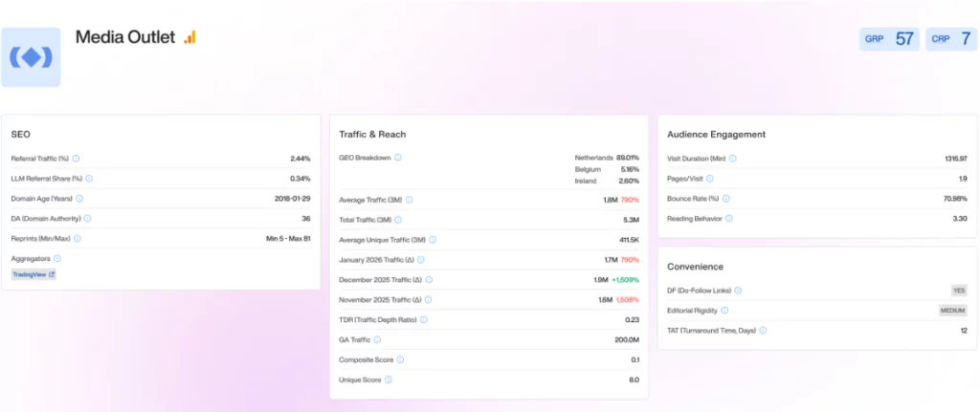Show info for Composite Score
This screenshot has height=412, width=980.
[400, 360]
